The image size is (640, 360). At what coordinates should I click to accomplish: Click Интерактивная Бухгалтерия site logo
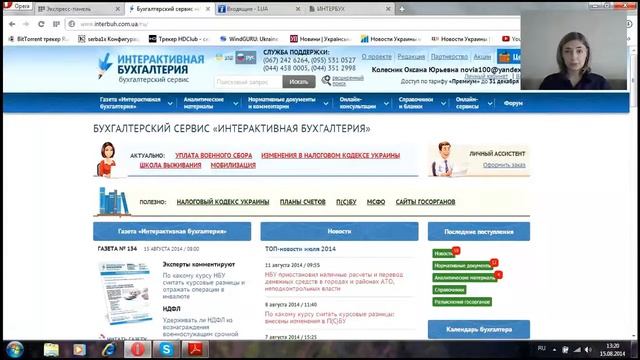pyautogui.click(x=151, y=67)
